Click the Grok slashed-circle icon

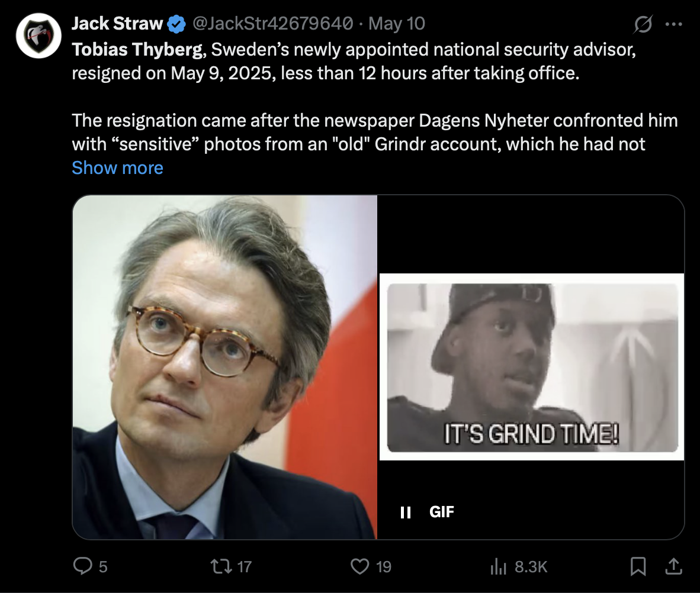click(x=643, y=24)
